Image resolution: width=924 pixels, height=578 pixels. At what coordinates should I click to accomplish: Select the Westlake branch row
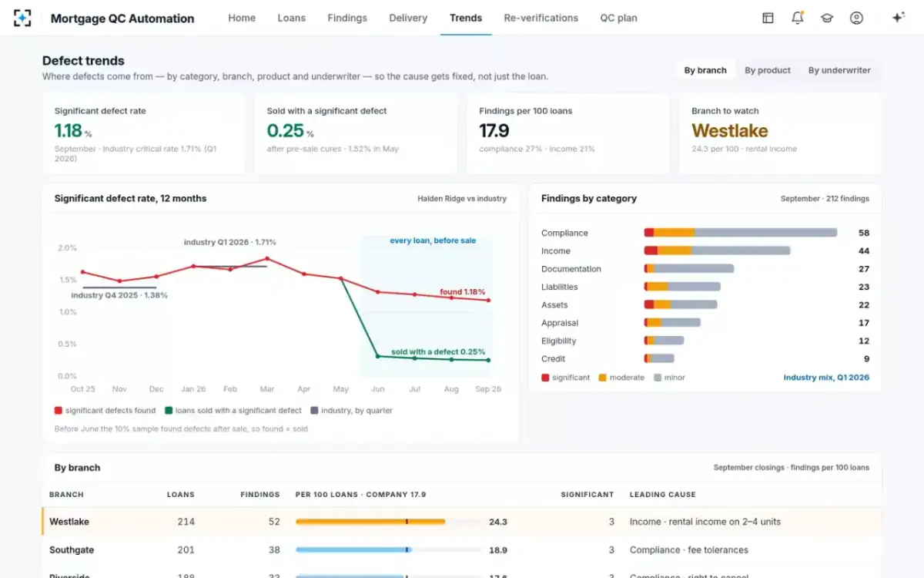pyautogui.click(x=462, y=522)
